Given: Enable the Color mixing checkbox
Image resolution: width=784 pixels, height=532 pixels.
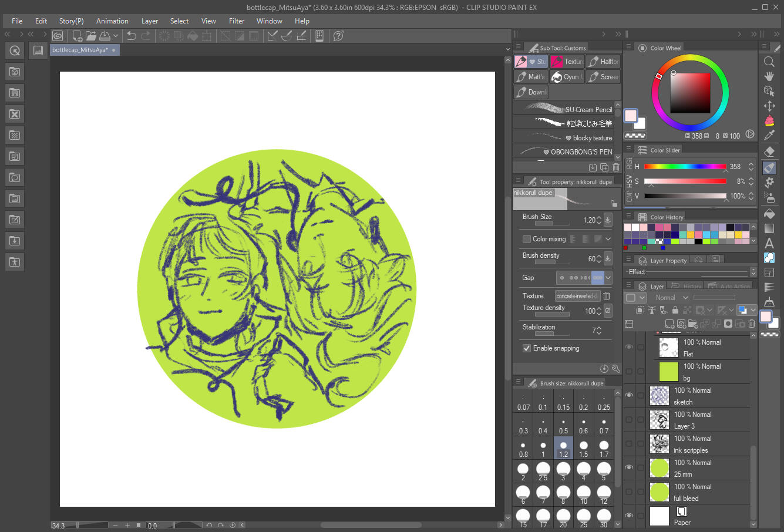Looking at the screenshot, I should 527,239.
